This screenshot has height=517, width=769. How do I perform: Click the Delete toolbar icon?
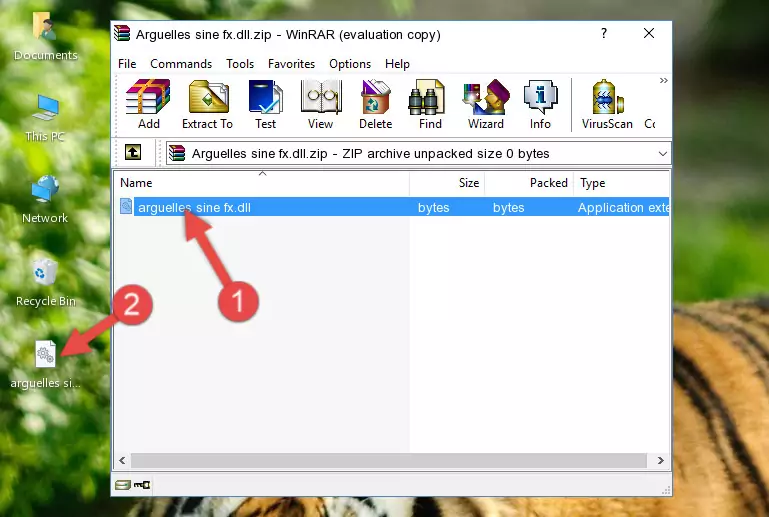(376, 104)
